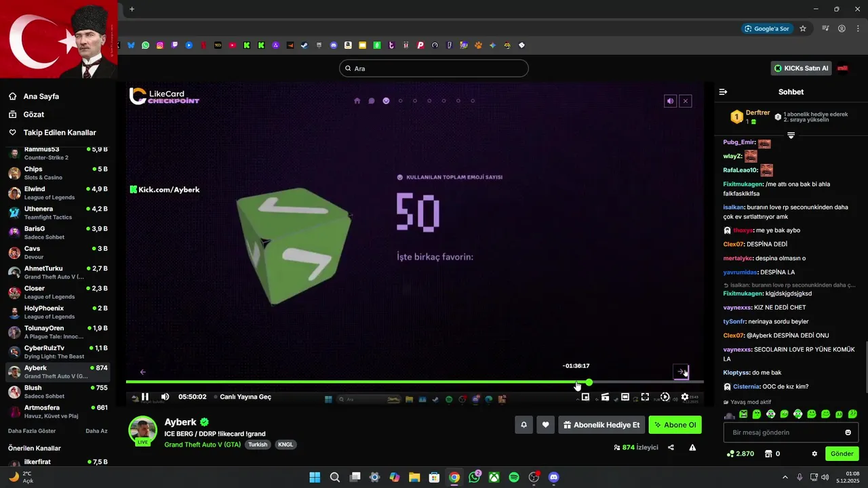Click the Checkpoint recap sound toggle
The width and height of the screenshot is (868, 488).
click(x=670, y=101)
